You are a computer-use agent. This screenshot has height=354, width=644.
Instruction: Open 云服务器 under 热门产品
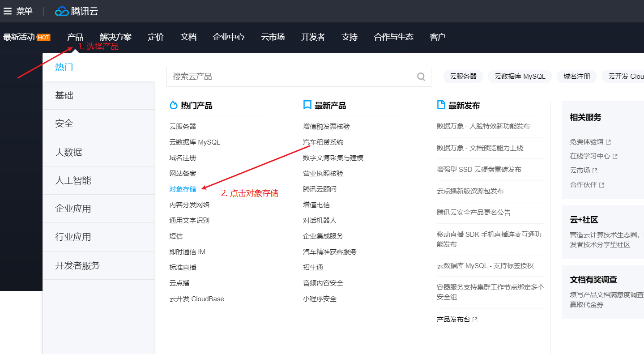pyautogui.click(x=183, y=127)
